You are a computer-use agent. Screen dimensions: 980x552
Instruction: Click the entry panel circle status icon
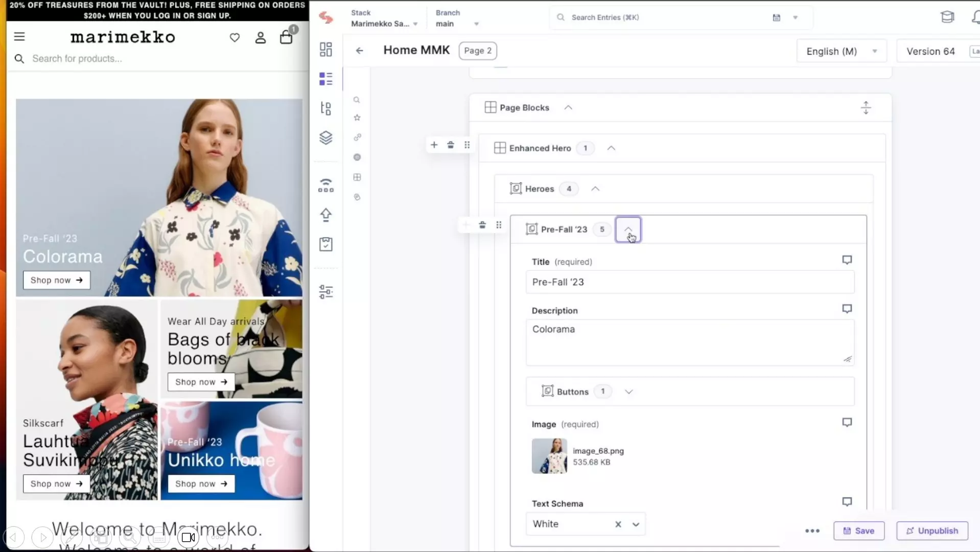coord(357,157)
